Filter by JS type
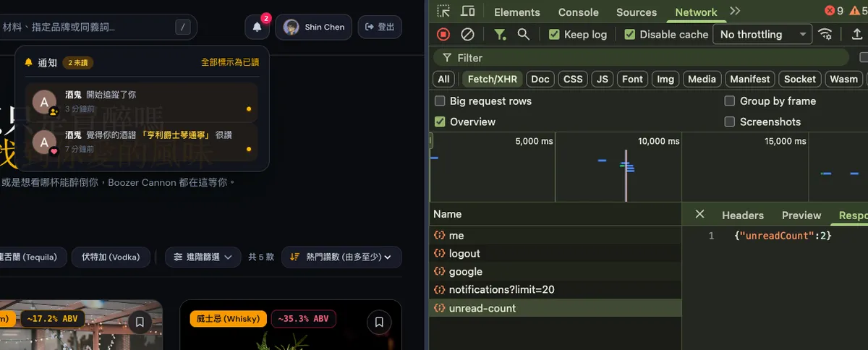 (x=603, y=79)
